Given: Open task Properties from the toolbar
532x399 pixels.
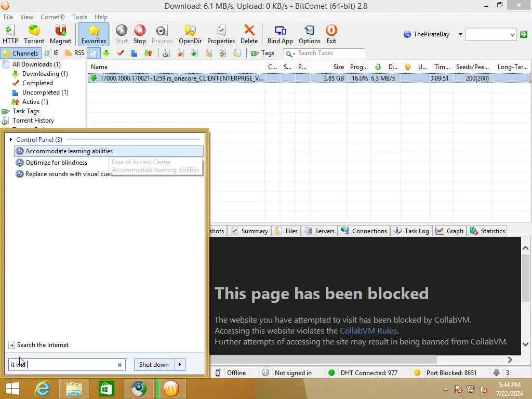Looking at the screenshot, I should point(221,34).
